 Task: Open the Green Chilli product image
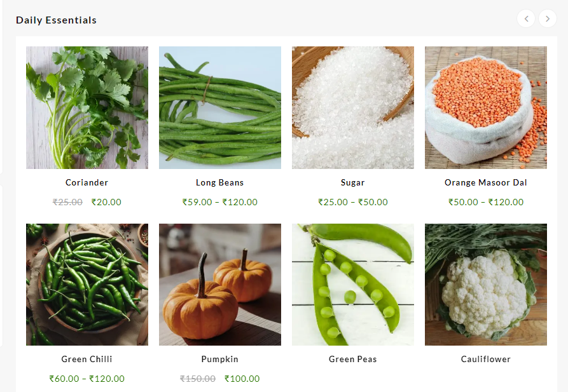click(87, 285)
